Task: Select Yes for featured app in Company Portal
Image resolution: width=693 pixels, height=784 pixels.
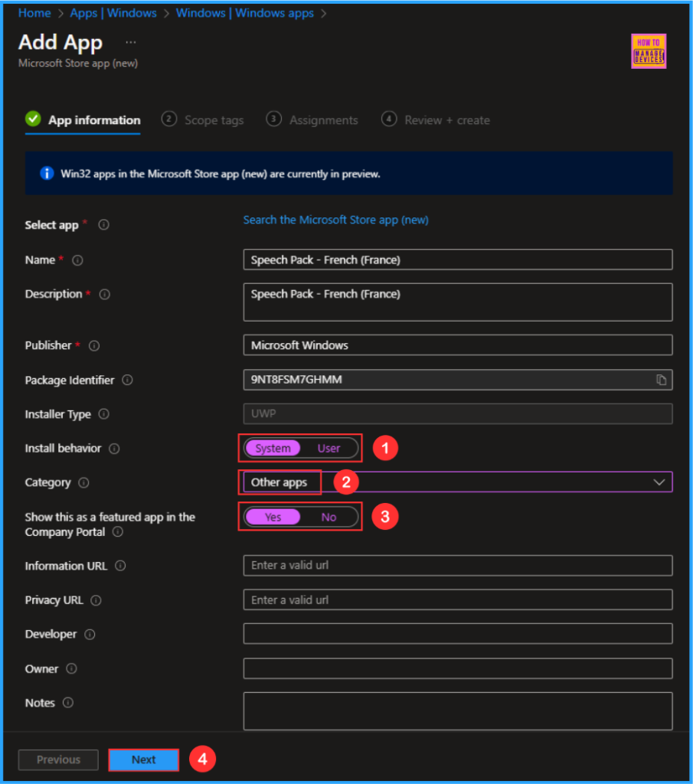Action: point(273,517)
